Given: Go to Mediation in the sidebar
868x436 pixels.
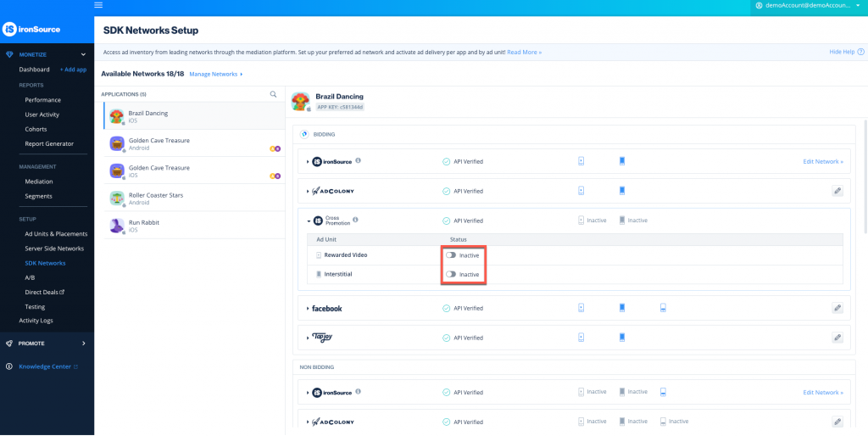Looking at the screenshot, I should 39,182.
